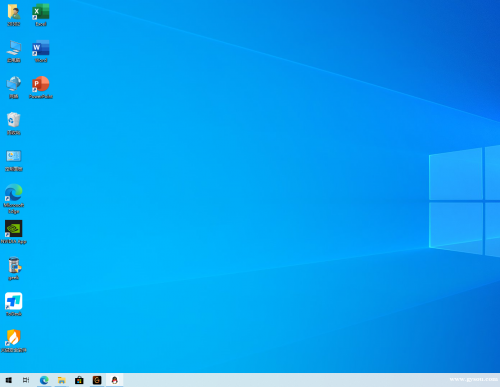Image resolution: width=500 pixels, height=387 pixels.
Task: Open Task View on the taskbar
Action: coord(26,380)
